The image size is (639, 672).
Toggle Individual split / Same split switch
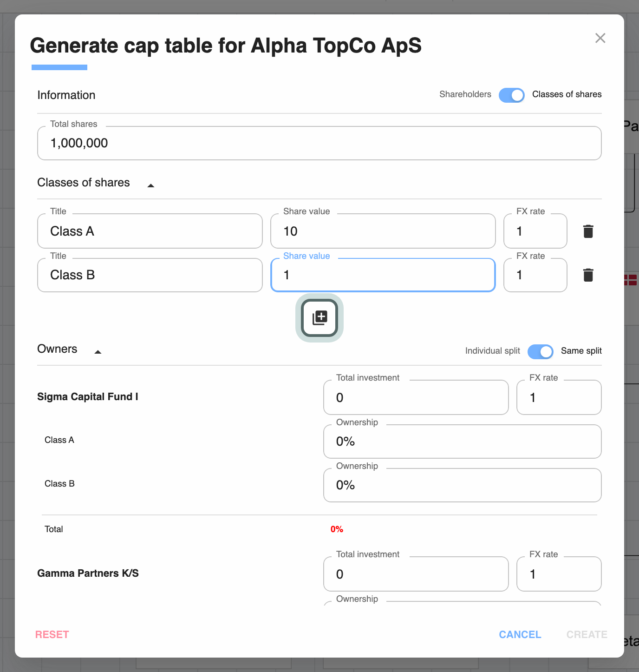[540, 351]
